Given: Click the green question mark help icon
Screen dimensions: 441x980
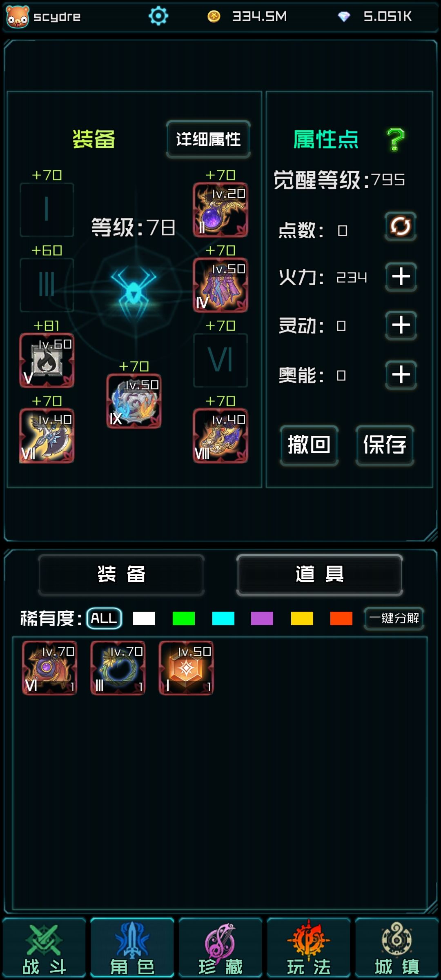Looking at the screenshot, I should [x=395, y=139].
